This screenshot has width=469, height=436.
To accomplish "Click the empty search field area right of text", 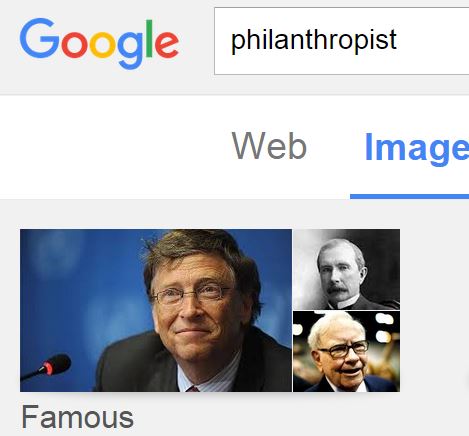I will (x=435, y=41).
